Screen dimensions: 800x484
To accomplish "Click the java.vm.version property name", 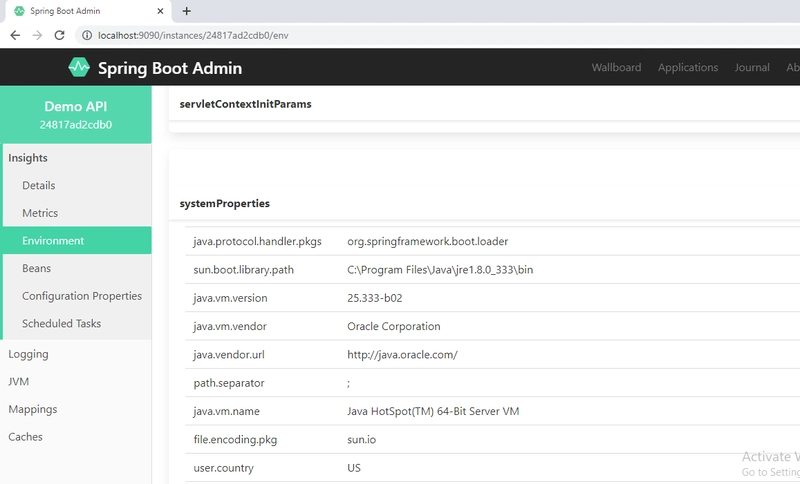I will 230,298.
